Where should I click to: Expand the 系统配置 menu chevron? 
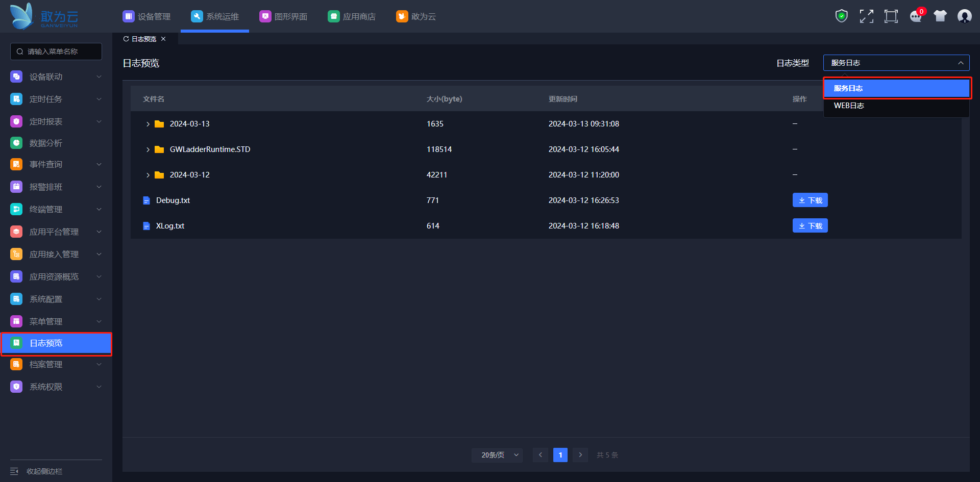pos(99,299)
